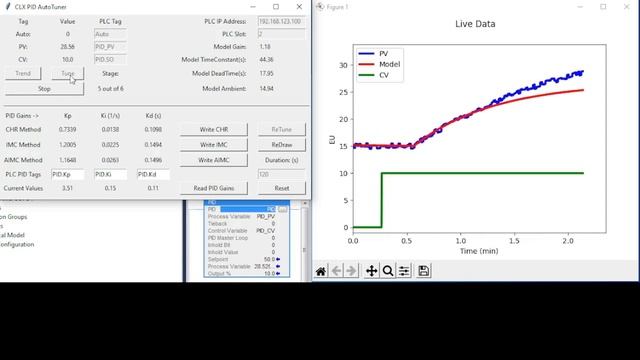Click the 'CV' entry in the plot legend

384,75
